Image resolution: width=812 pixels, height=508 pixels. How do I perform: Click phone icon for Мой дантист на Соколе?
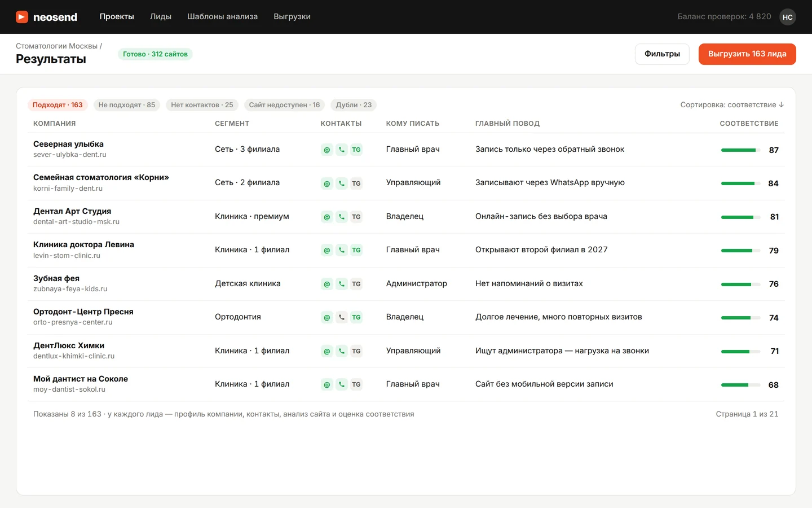(x=342, y=384)
